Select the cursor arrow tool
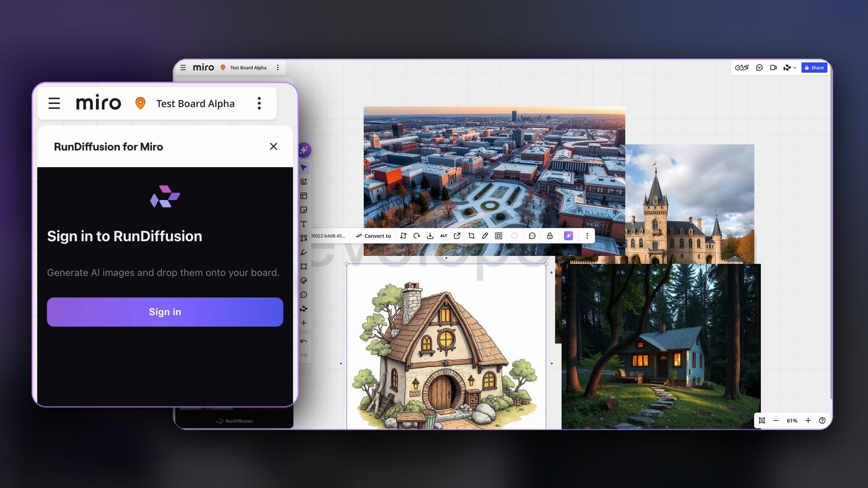 [x=304, y=168]
